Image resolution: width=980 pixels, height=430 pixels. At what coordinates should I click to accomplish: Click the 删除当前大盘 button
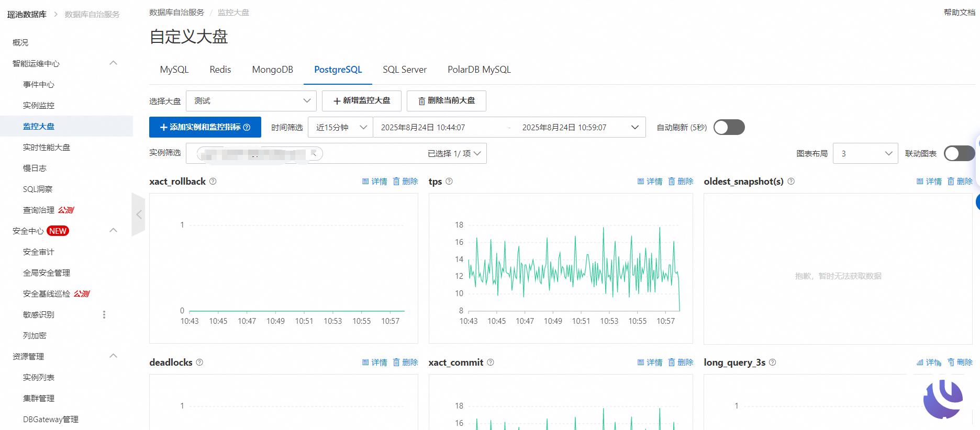pyautogui.click(x=447, y=101)
